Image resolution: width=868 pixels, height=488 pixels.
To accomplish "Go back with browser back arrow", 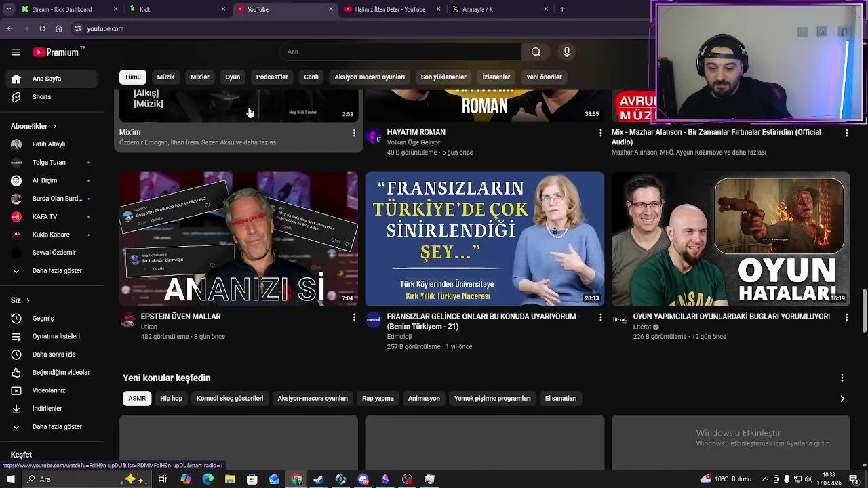I will pos(10,28).
